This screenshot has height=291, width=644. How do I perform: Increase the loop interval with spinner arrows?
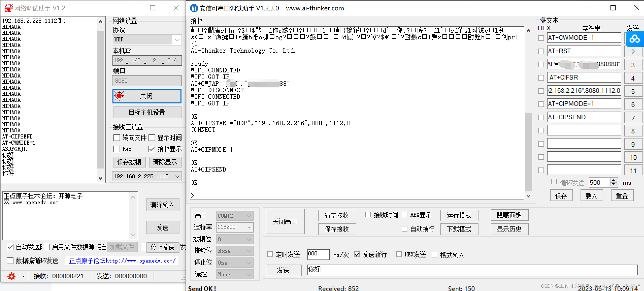[613, 180]
